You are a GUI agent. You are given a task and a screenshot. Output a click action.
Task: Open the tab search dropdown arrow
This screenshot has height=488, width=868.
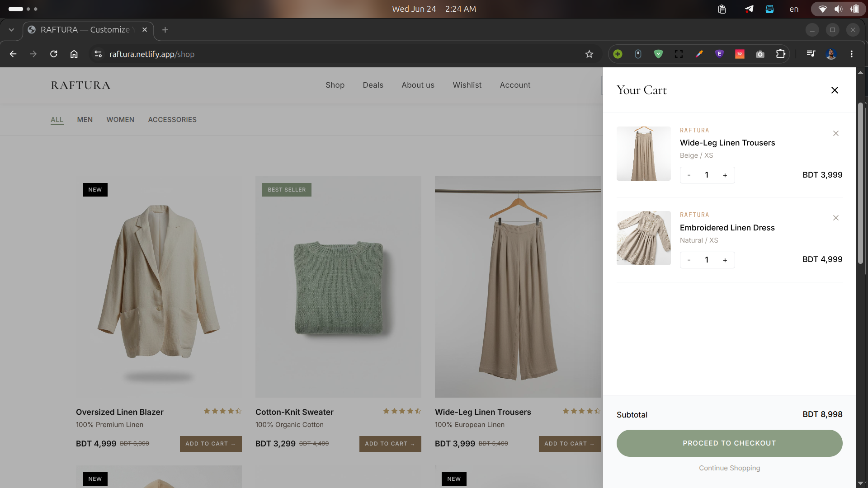pyautogui.click(x=11, y=30)
